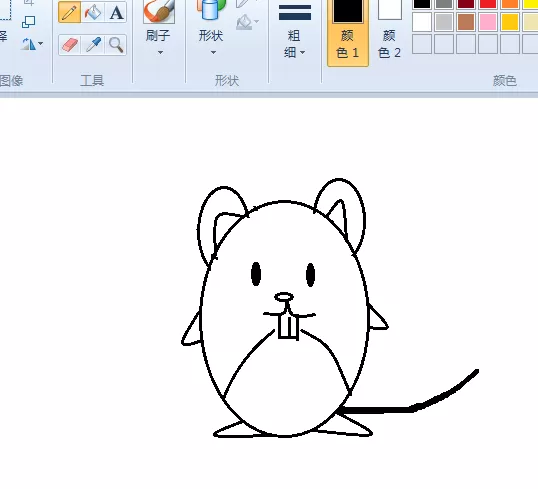Pick the brown color swatch

pyautogui.click(x=466, y=22)
